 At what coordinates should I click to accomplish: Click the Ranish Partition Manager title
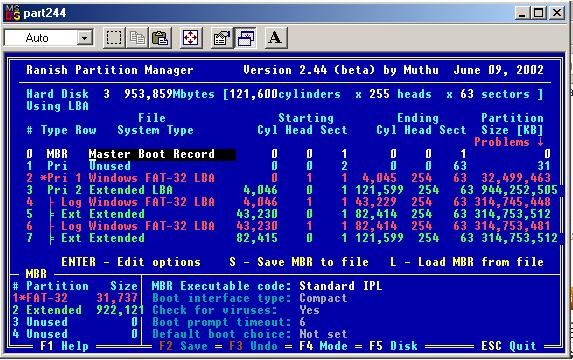pyautogui.click(x=110, y=70)
